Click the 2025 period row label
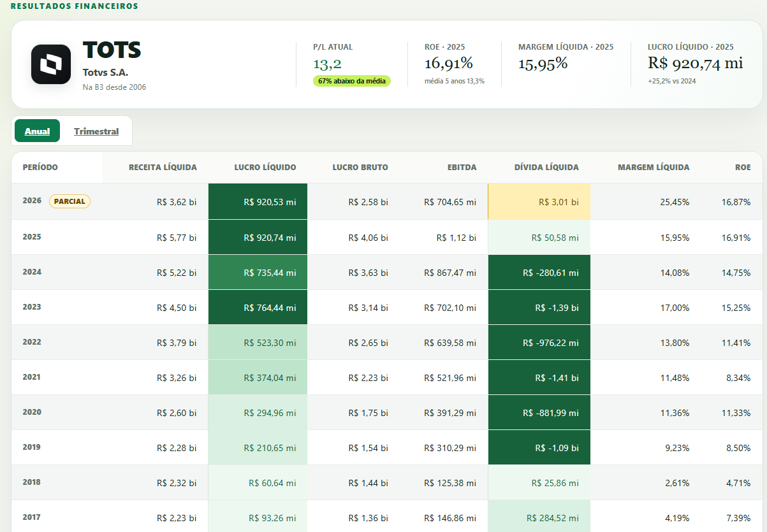The width and height of the screenshot is (767, 532). click(32, 237)
